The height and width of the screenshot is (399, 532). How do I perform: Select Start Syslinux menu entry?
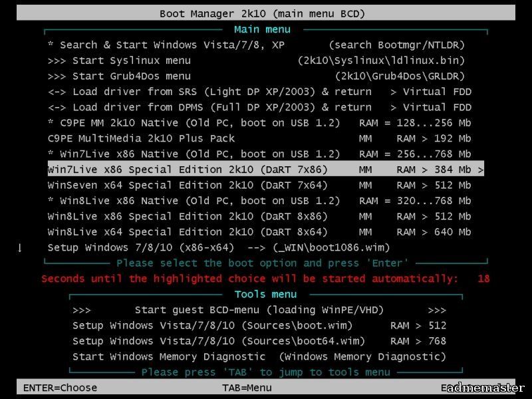tap(256, 61)
